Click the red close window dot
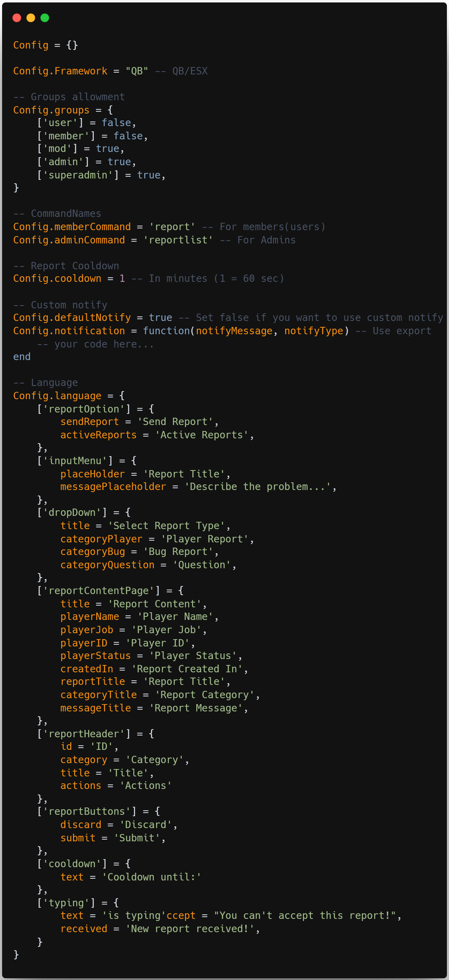 (x=17, y=18)
